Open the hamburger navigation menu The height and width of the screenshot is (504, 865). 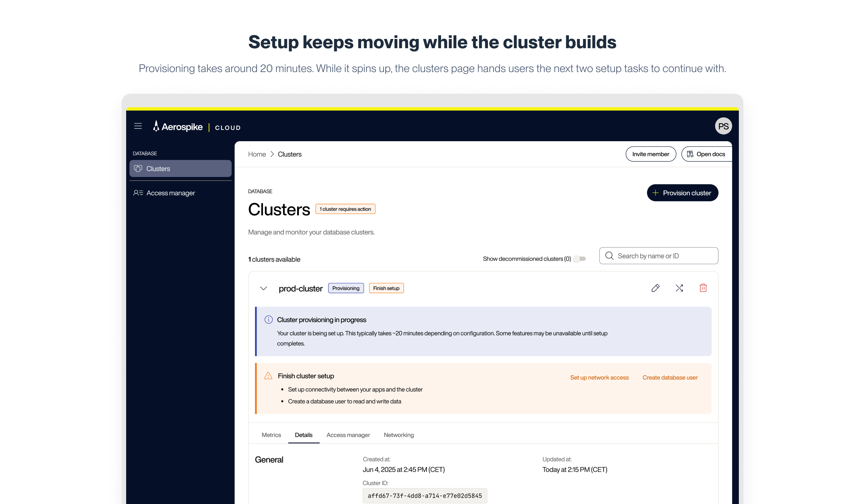138,126
